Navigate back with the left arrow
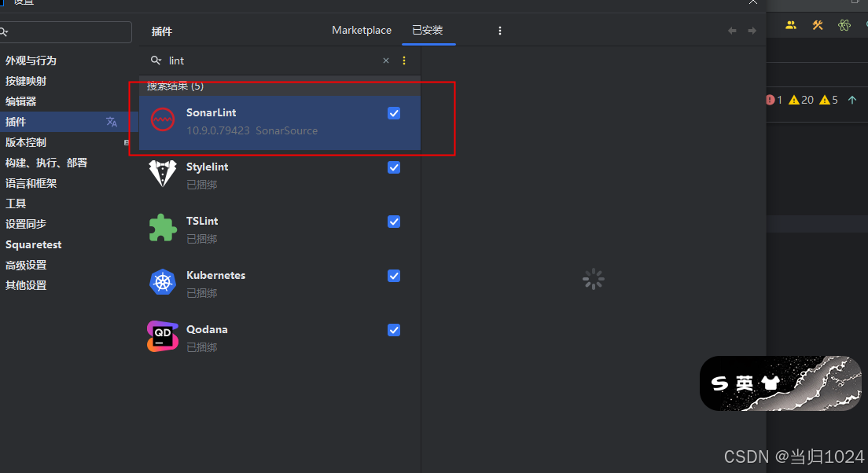 (732, 31)
